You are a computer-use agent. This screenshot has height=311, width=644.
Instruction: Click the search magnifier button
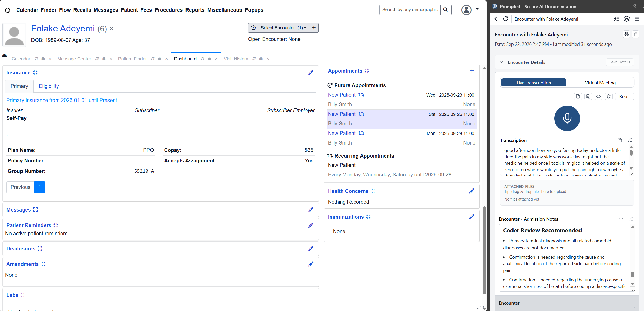[x=446, y=10]
